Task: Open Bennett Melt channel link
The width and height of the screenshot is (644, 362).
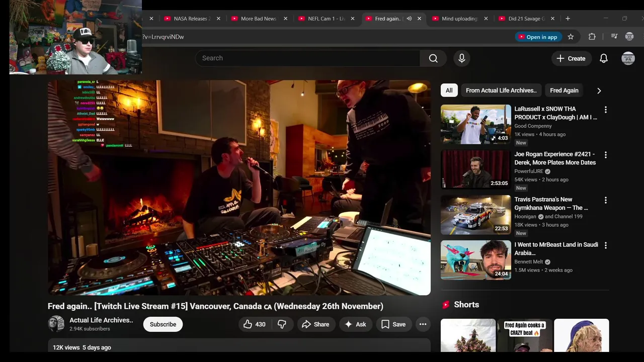Action: tap(529, 262)
